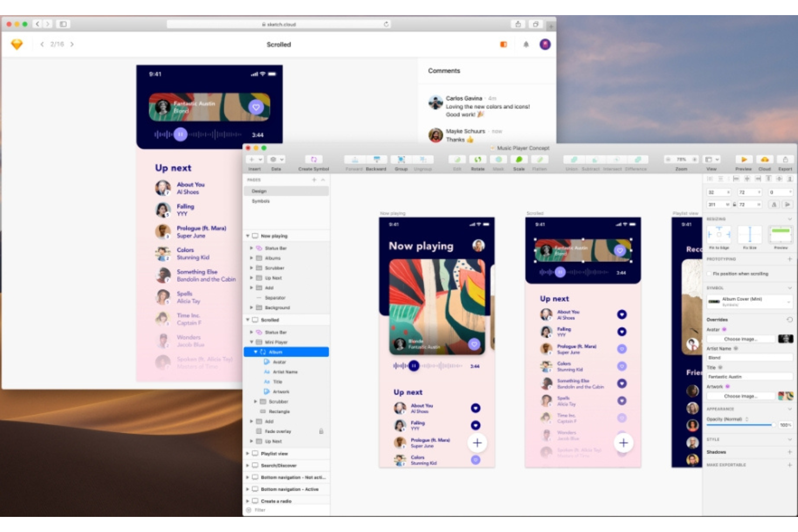798x532 pixels.
Task: Click the flip horizontal icon in inspector
Action: click(x=774, y=204)
